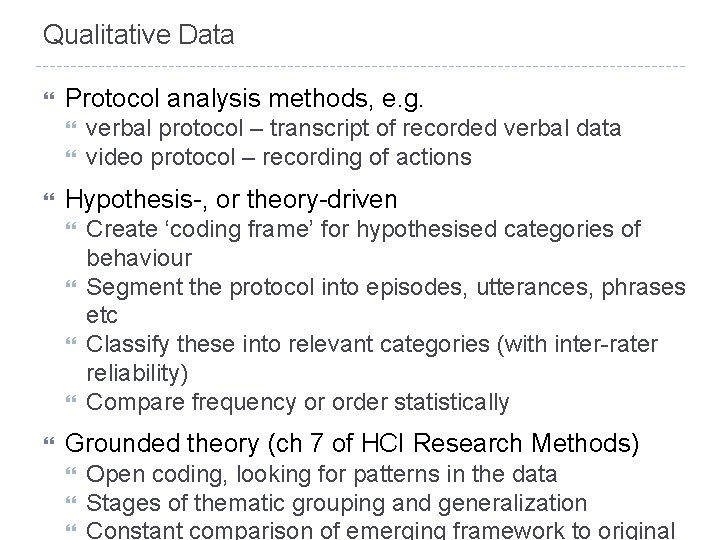720x540 pixels.
Task: Click bullet icon before Grounded theory heading
Action: point(49,441)
